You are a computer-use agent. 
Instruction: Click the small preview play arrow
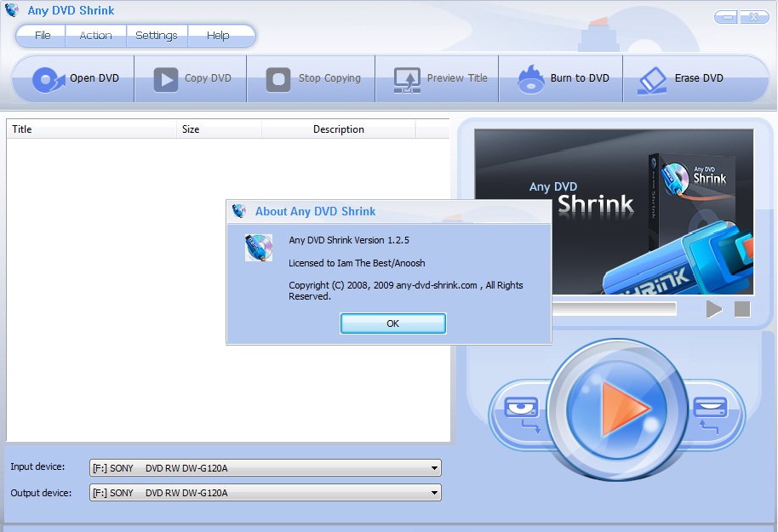pyautogui.click(x=713, y=309)
